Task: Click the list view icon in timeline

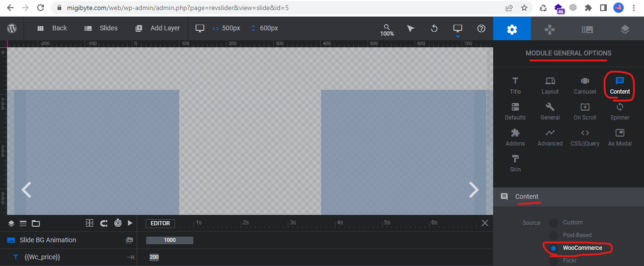Action: tap(23, 223)
